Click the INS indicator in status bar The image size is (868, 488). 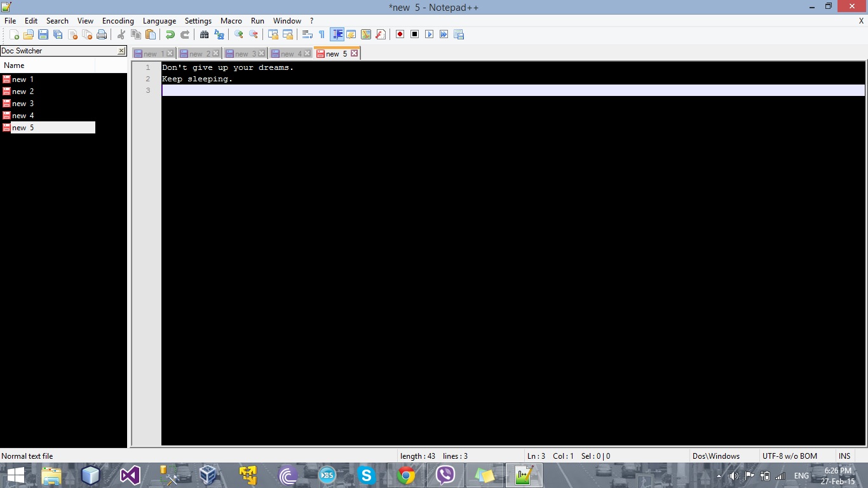pos(844,456)
